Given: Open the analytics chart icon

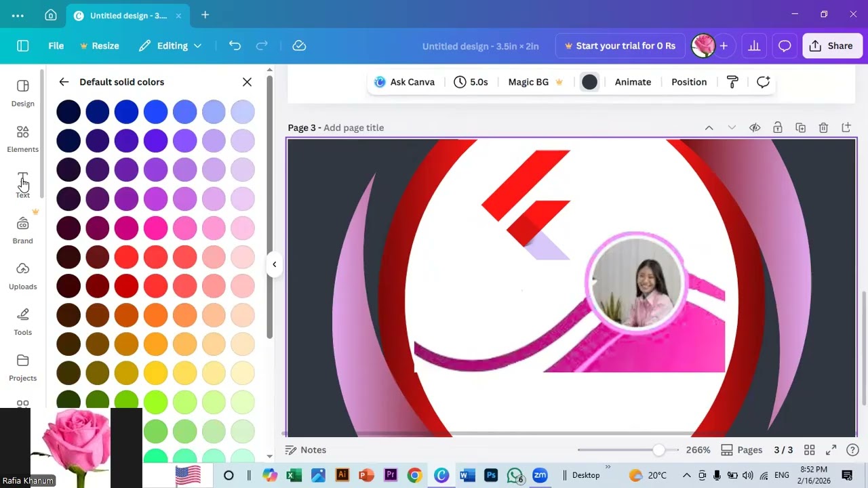Looking at the screenshot, I should (x=754, y=46).
